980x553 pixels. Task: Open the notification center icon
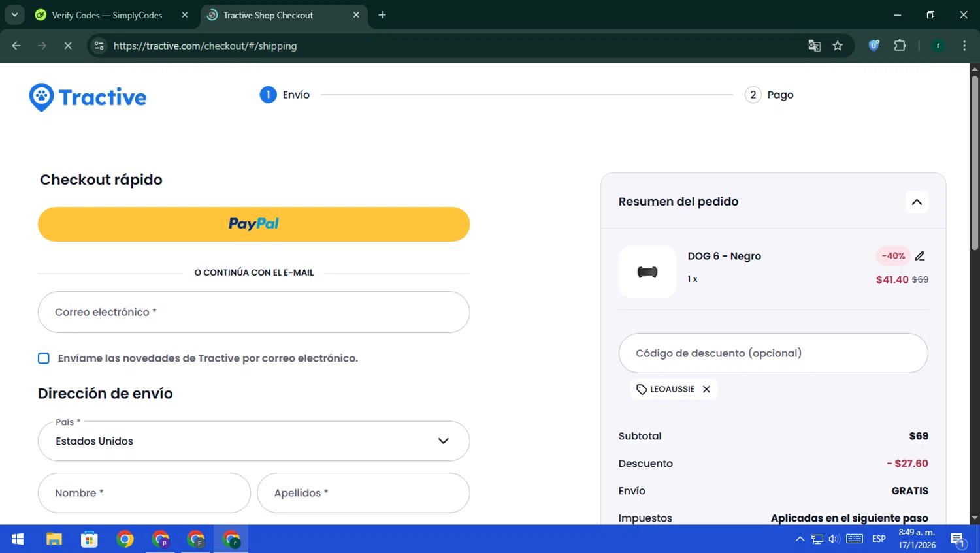958,539
